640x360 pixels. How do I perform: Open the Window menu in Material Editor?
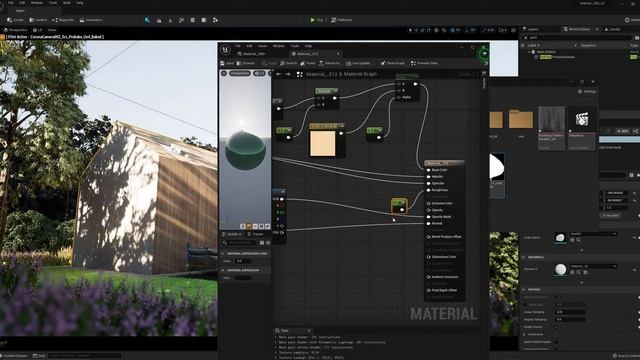(x=279, y=46)
